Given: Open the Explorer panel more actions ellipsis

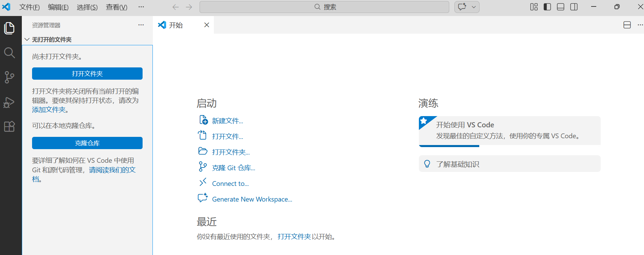Looking at the screenshot, I should (141, 25).
